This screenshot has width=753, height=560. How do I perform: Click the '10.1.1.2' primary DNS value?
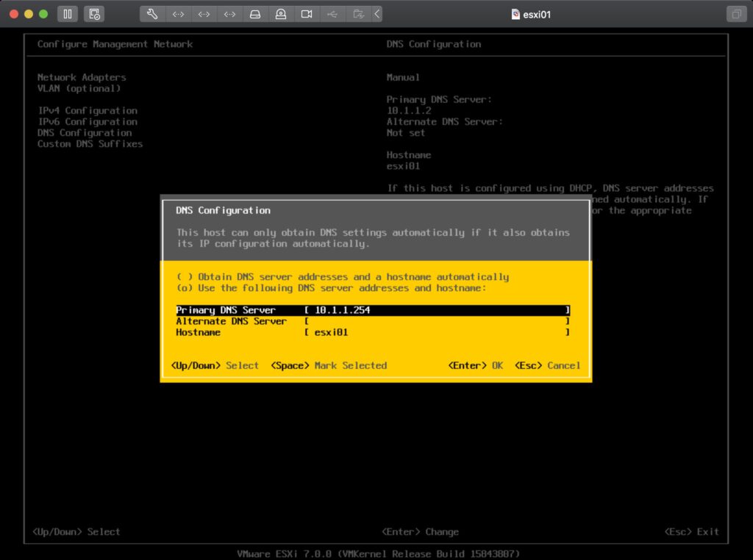pos(409,110)
